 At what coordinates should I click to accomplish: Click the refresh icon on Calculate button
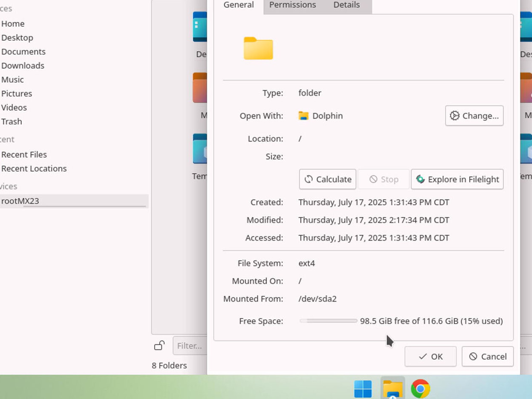tap(308, 179)
